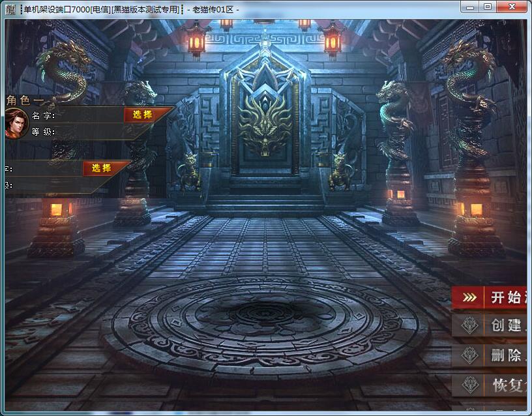The width and height of the screenshot is (532, 416).
Task: Click the application icon in the title bar
Action: tap(10, 9)
